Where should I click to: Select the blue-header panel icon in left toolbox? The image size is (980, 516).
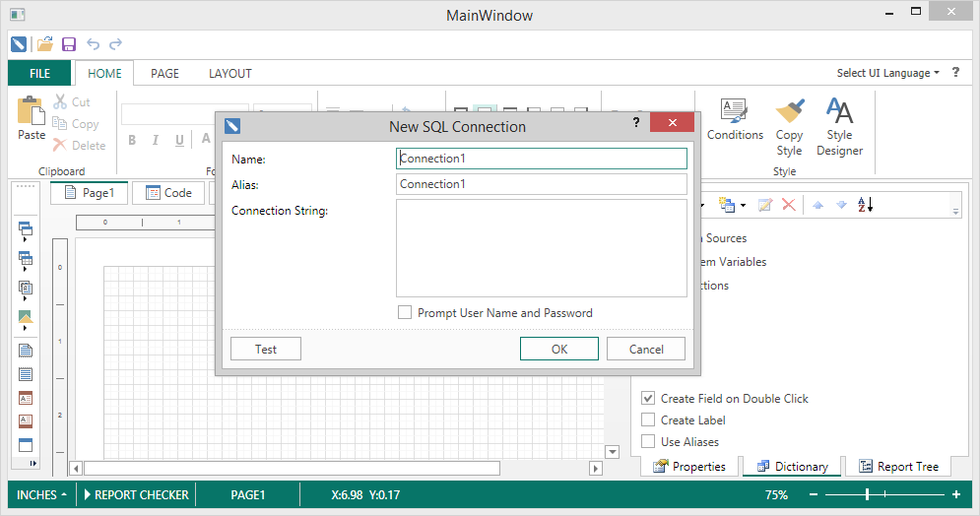pyautogui.click(x=25, y=445)
